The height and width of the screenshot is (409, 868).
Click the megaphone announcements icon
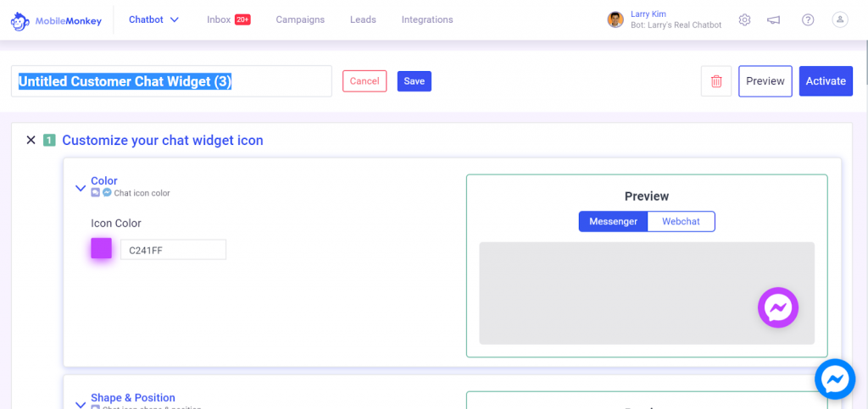click(773, 19)
